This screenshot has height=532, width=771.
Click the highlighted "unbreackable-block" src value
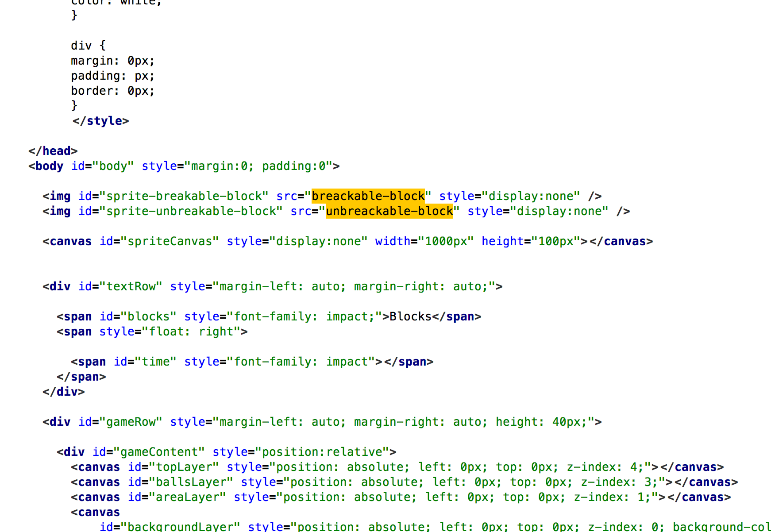pyautogui.click(x=389, y=211)
